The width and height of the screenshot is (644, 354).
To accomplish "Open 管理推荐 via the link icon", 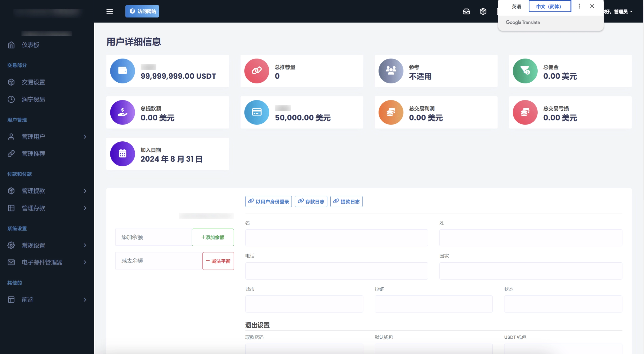I will [x=11, y=153].
